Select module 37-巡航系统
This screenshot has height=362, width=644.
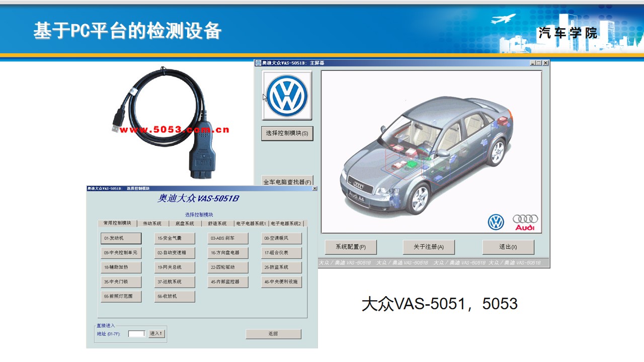175,282
